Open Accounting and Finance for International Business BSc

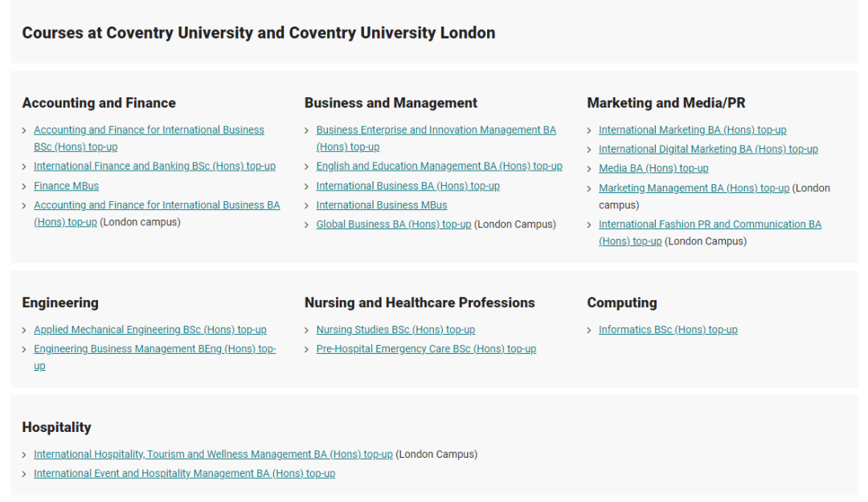click(x=149, y=130)
